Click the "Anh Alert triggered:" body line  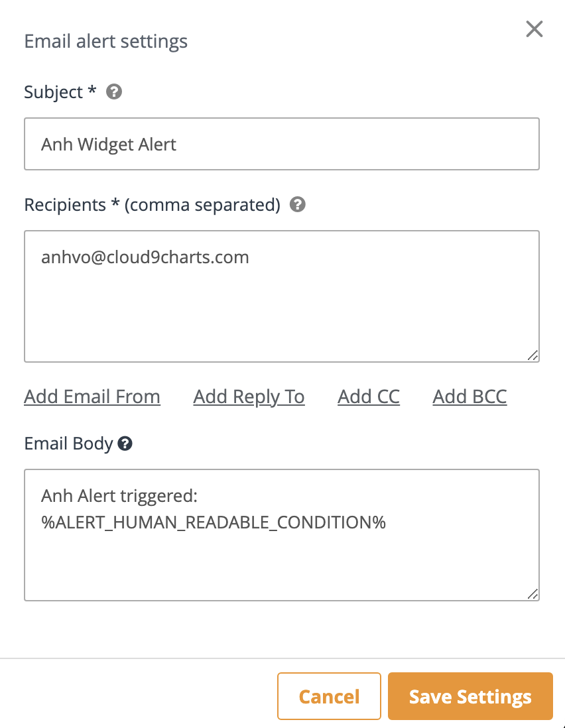click(120, 496)
